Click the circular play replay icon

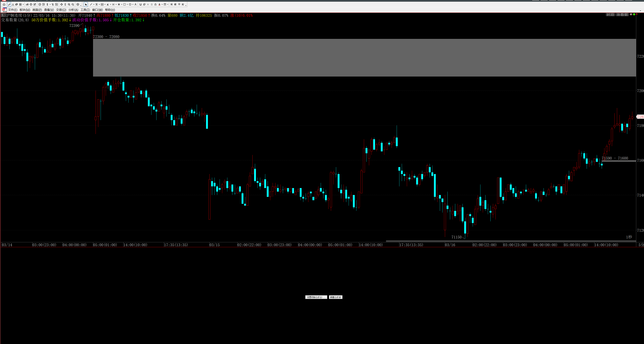point(40,5)
